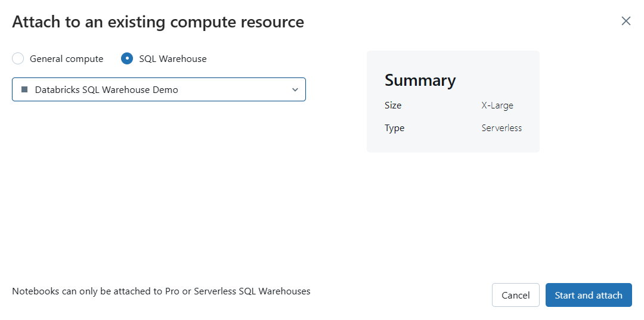Click the Start and attach button

pos(588,295)
